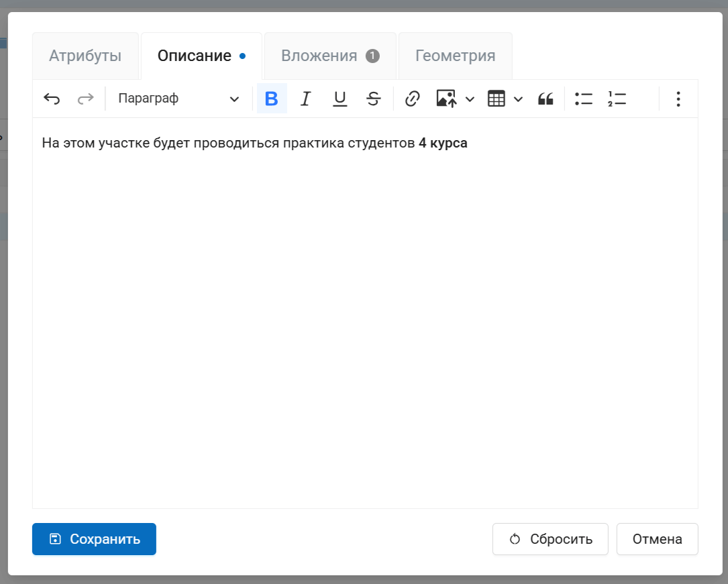728x584 pixels.
Task: Open the Параграф heading style dropdown
Action: tap(178, 99)
